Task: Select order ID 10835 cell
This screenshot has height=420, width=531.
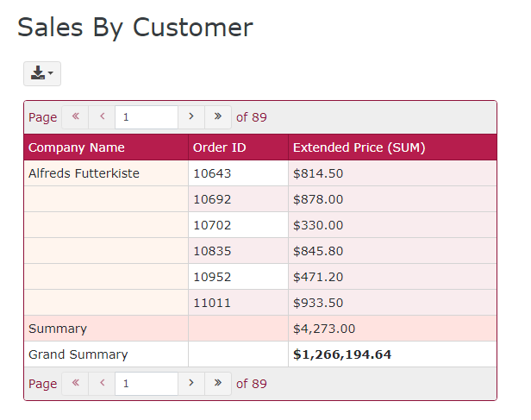Action: (x=212, y=251)
